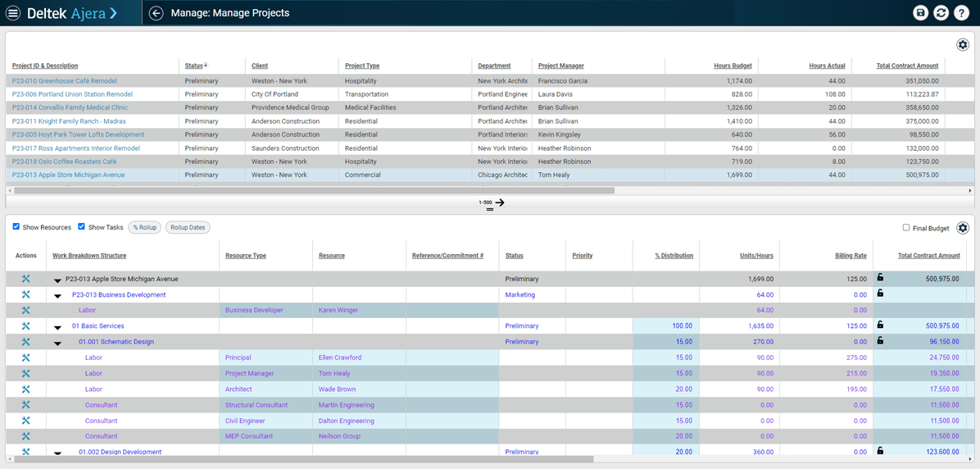The width and height of the screenshot is (980, 469).
Task: Click tools icon for the Schematic Design row
Action: pyautogui.click(x=25, y=342)
